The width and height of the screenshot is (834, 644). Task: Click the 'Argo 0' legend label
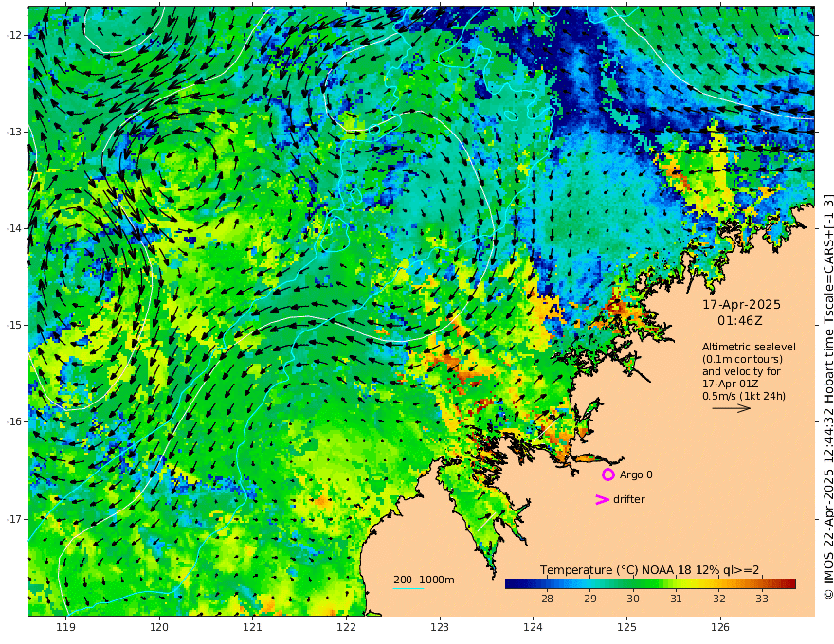pos(636,474)
